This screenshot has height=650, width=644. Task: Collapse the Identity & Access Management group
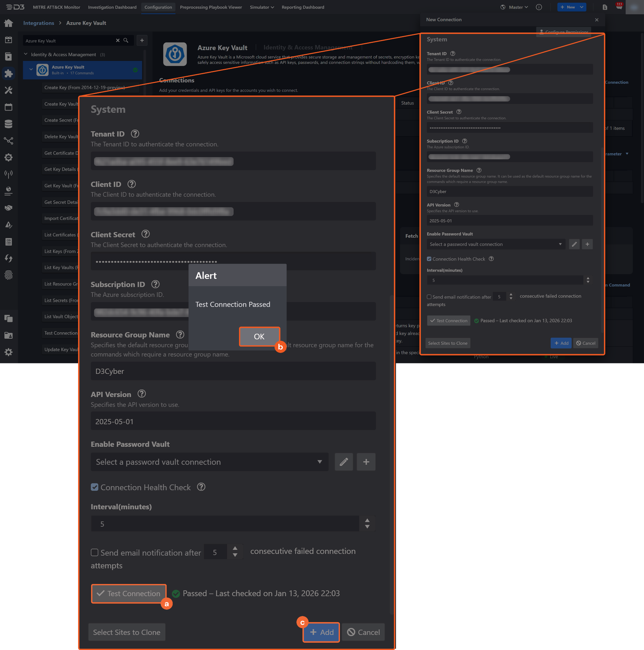click(26, 54)
